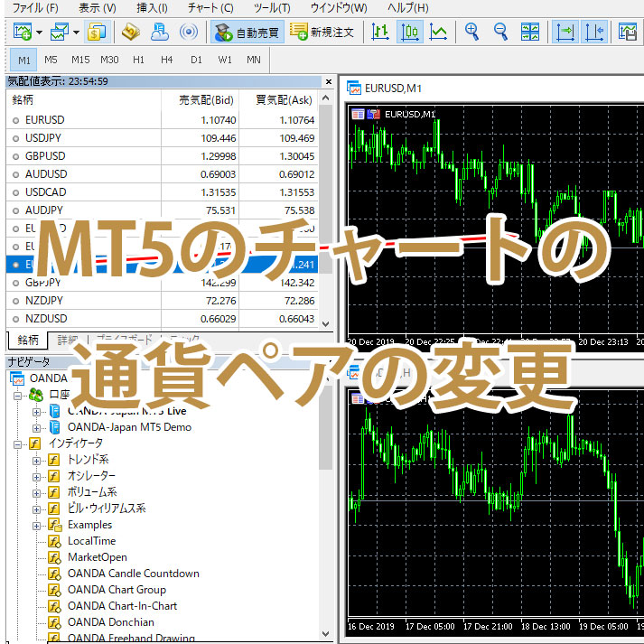Expand the OANDA-Japan MT5 Demo account
This screenshot has height=644, width=644.
pos(36,428)
